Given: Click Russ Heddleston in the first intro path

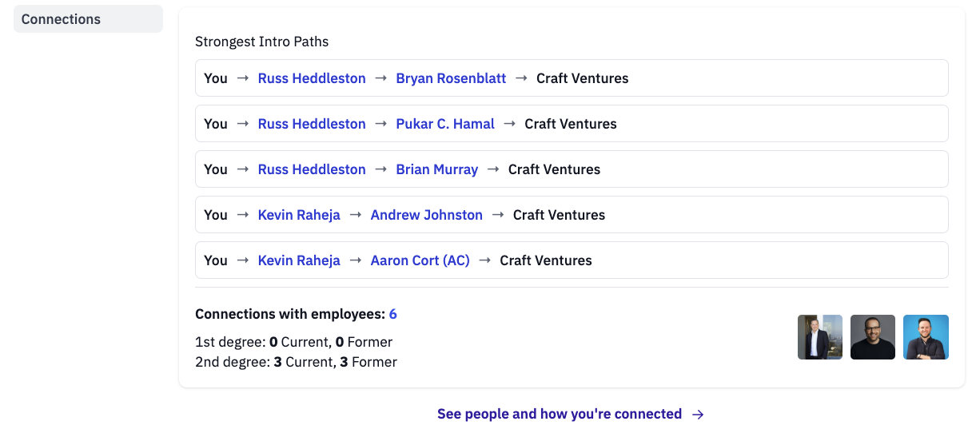Looking at the screenshot, I should coord(312,78).
